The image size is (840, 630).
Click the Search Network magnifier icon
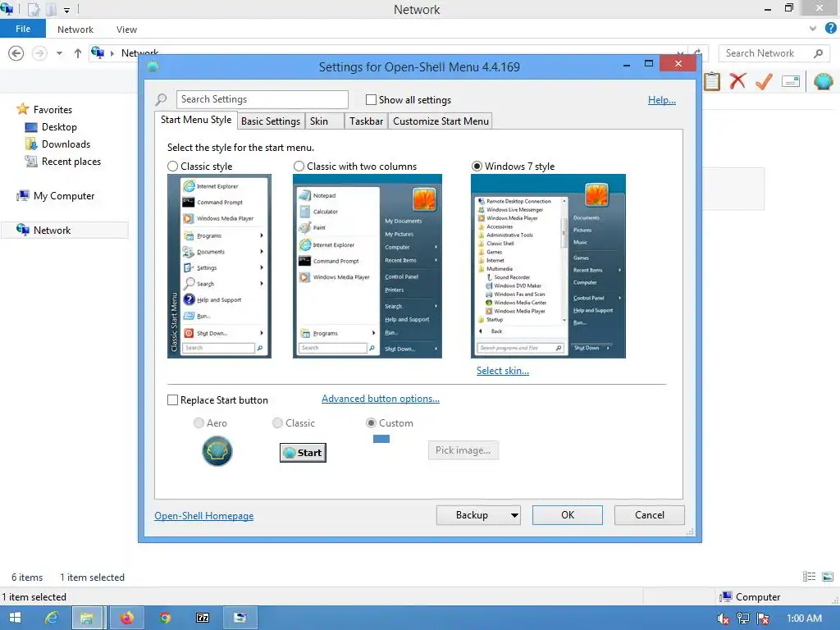[x=818, y=53]
